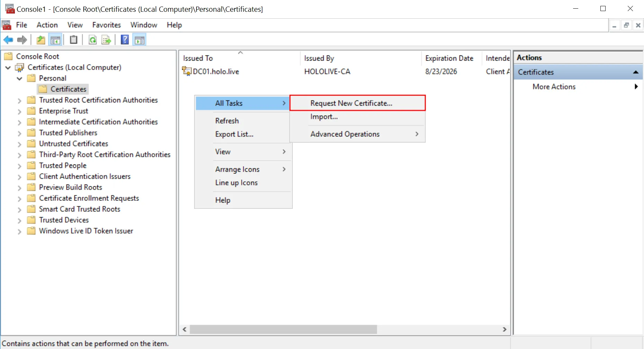The height and width of the screenshot is (349, 644).
Task: Expand the Advanced Operations submenu arrow
Action: (417, 134)
